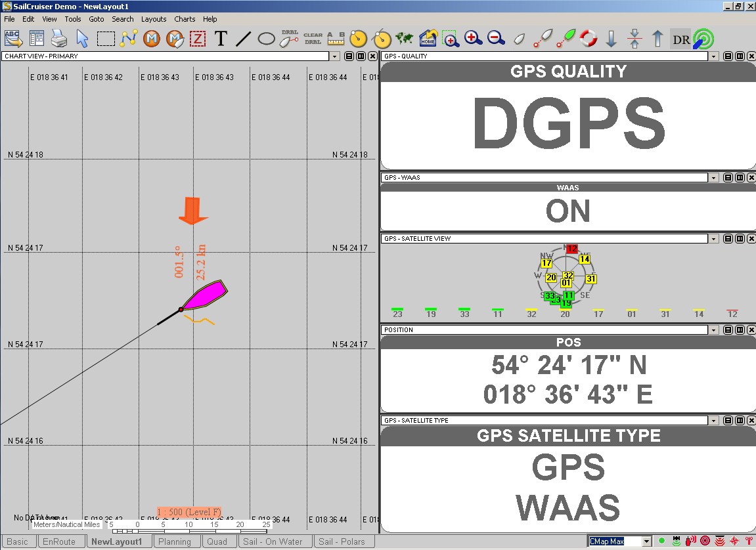Open the Charts menu
The image size is (756, 550).
(185, 19)
